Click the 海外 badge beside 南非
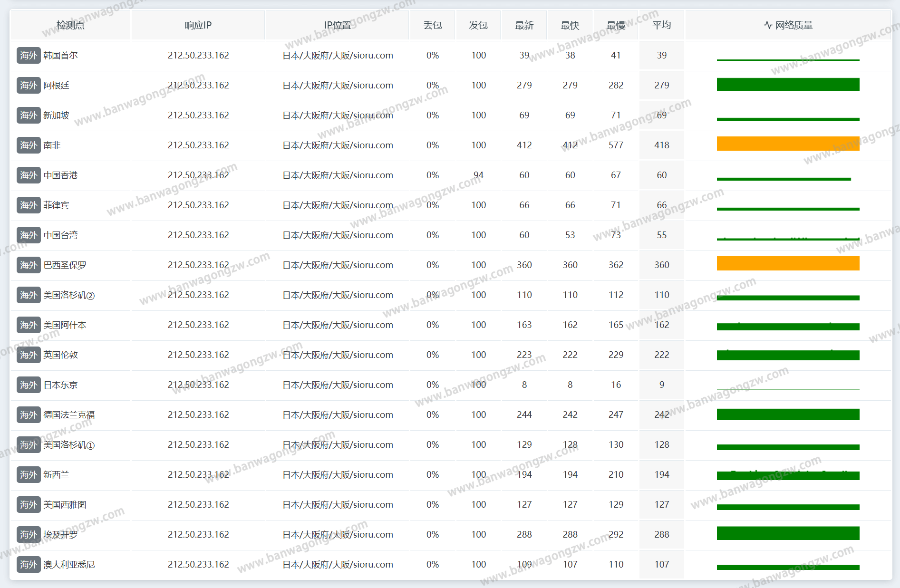Screen dimensions: 900x588 29,145
